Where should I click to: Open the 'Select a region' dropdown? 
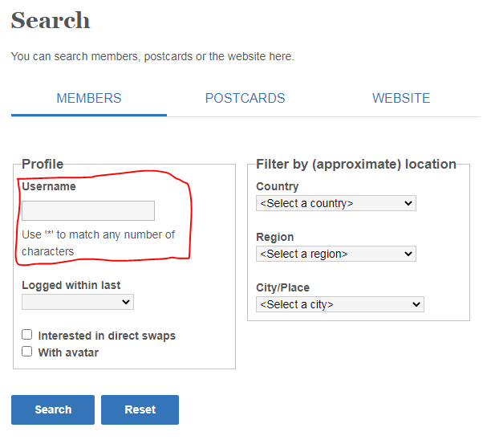pos(335,255)
